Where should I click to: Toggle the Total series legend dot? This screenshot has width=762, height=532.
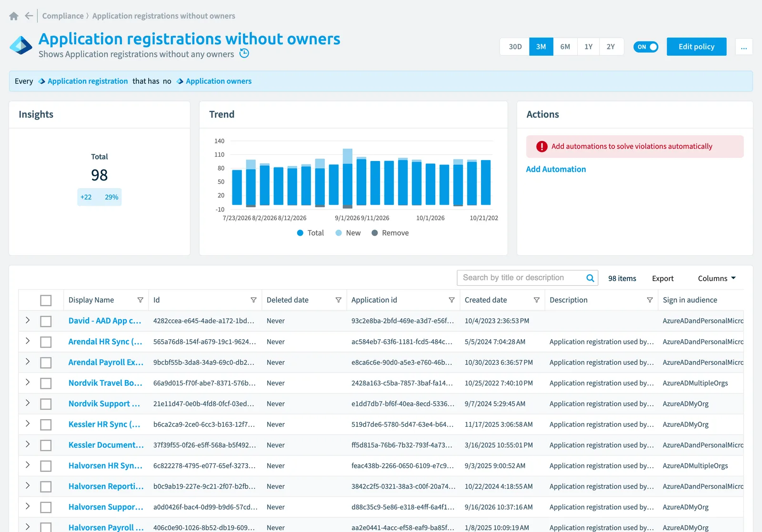pyautogui.click(x=300, y=233)
